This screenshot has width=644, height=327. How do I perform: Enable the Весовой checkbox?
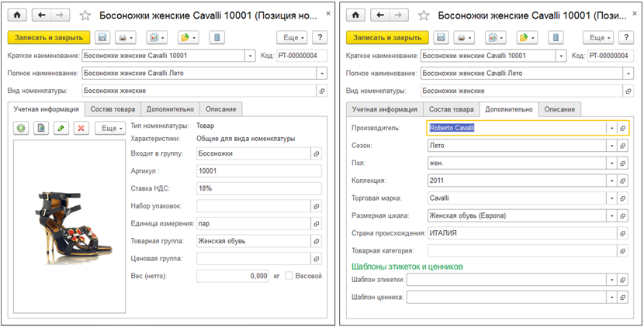[x=289, y=275]
